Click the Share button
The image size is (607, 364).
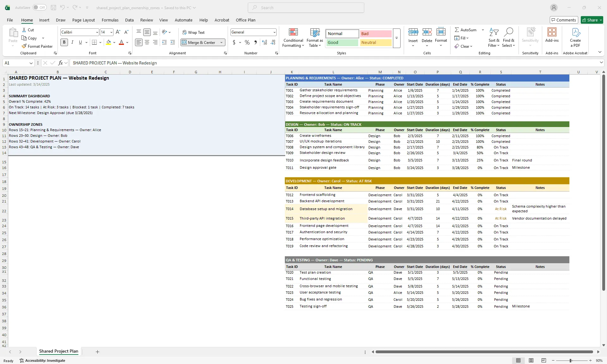pos(591,20)
